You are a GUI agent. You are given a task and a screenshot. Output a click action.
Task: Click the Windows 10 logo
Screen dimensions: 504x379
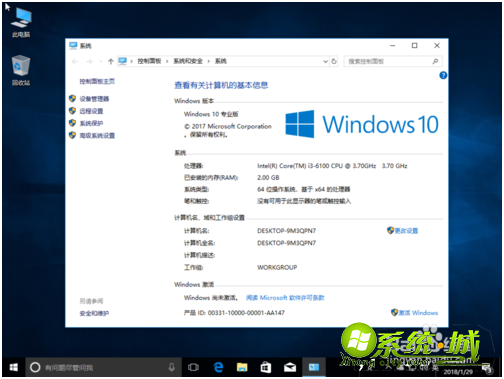pos(362,124)
